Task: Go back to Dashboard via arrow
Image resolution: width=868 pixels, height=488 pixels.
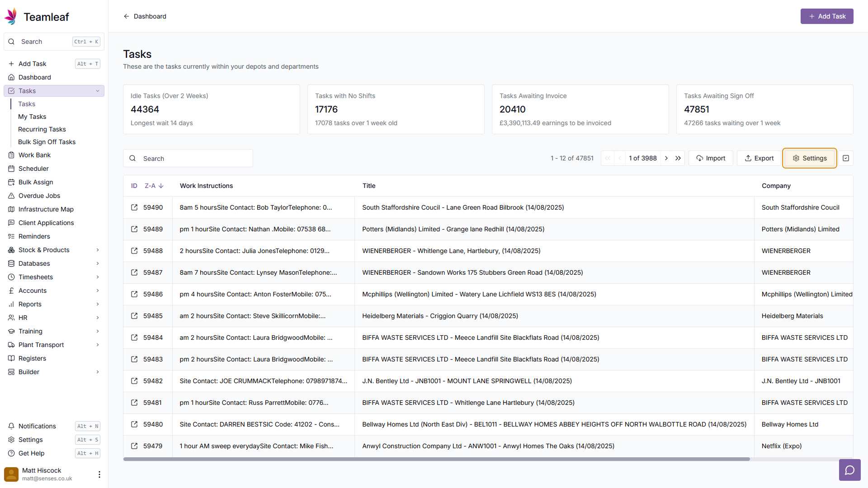Action: tap(127, 16)
